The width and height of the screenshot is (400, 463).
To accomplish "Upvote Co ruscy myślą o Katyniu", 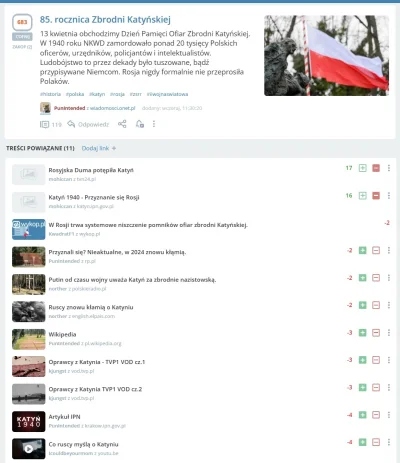I will (362, 442).
